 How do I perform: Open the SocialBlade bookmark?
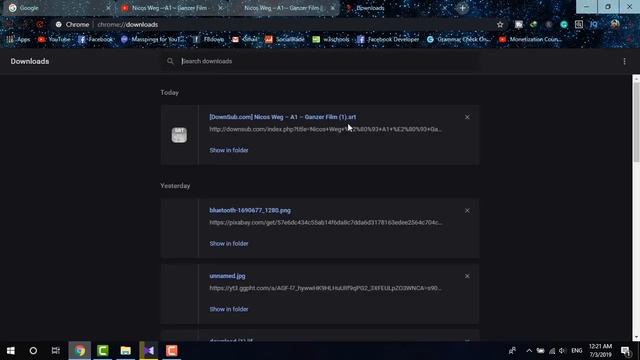pyautogui.click(x=284, y=40)
